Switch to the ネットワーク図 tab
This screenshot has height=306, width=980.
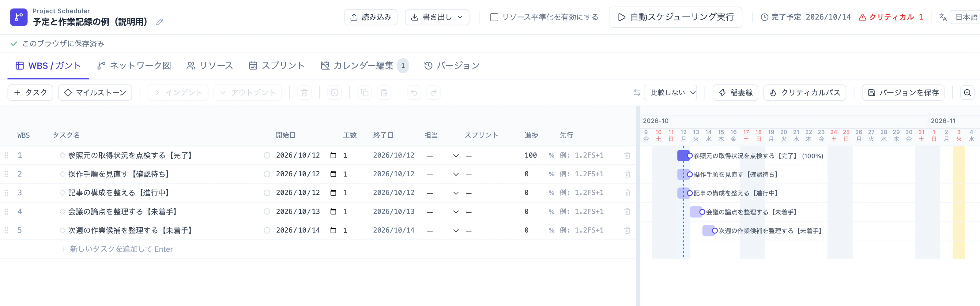point(134,66)
